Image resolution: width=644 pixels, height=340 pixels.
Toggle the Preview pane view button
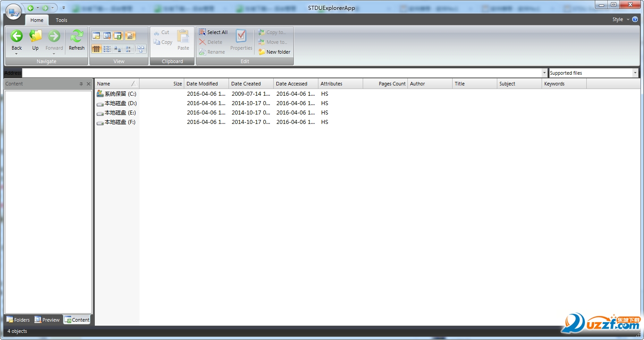click(107, 36)
